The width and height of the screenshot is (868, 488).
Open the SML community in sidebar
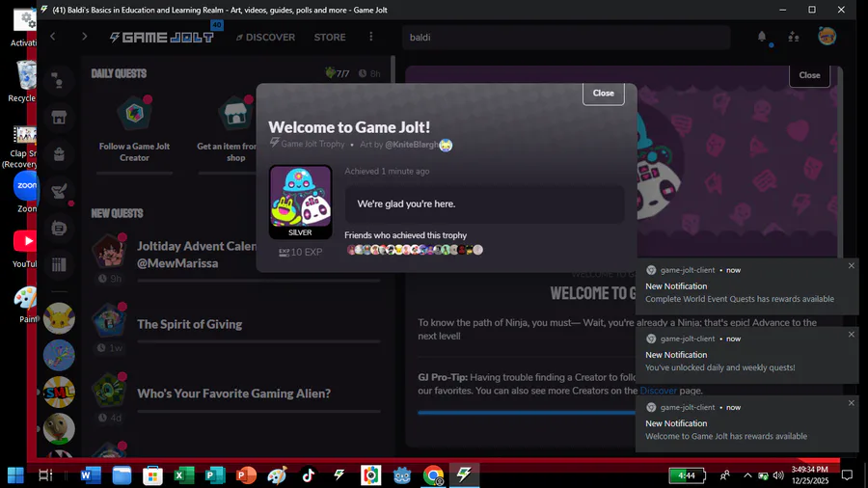pyautogui.click(x=59, y=392)
